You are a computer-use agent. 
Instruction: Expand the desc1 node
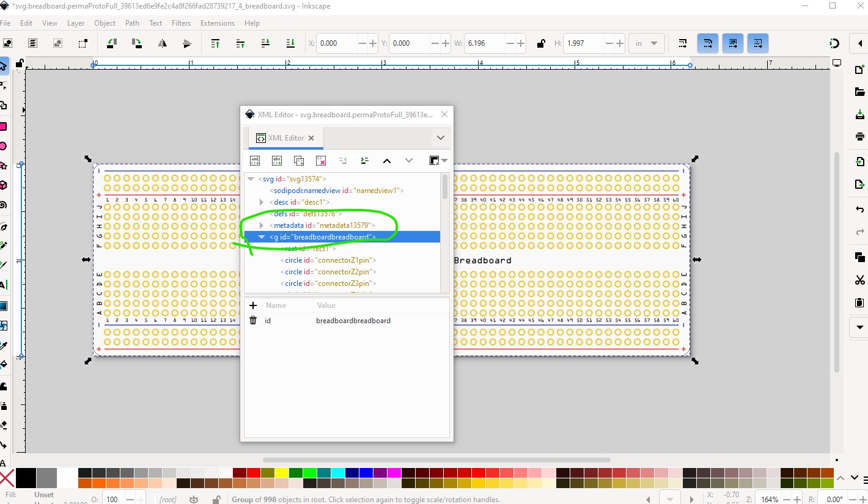click(262, 202)
